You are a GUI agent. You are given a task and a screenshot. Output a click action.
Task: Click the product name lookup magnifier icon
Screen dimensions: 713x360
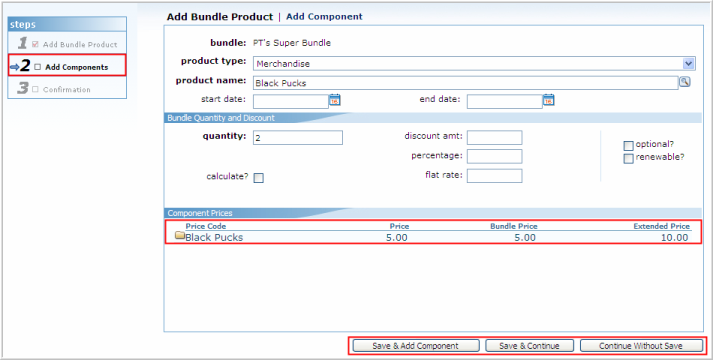click(x=685, y=82)
